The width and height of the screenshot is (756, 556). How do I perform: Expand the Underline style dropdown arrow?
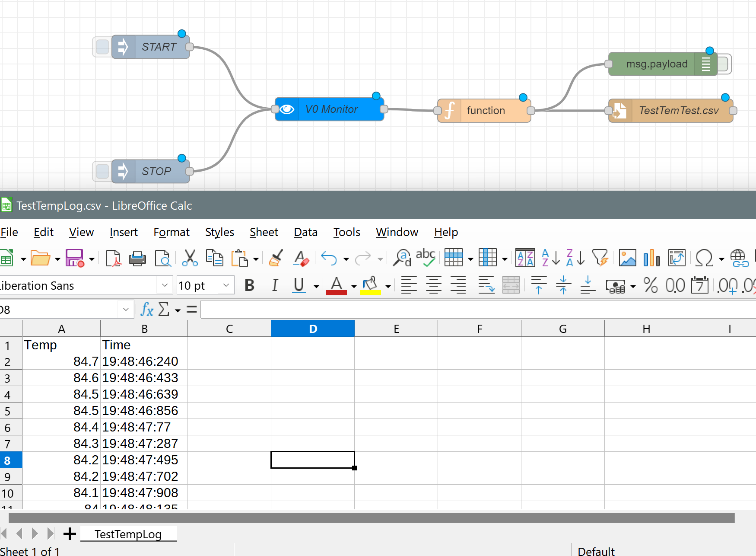(x=316, y=286)
